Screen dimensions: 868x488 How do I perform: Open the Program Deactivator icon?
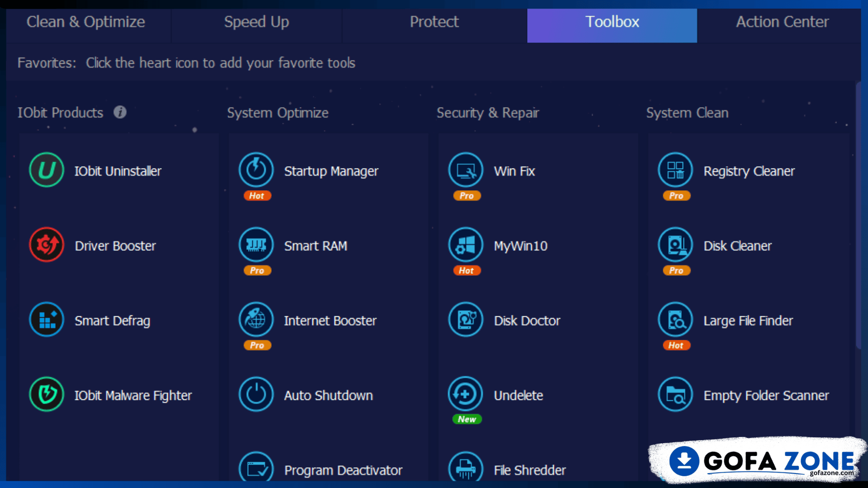(256, 467)
